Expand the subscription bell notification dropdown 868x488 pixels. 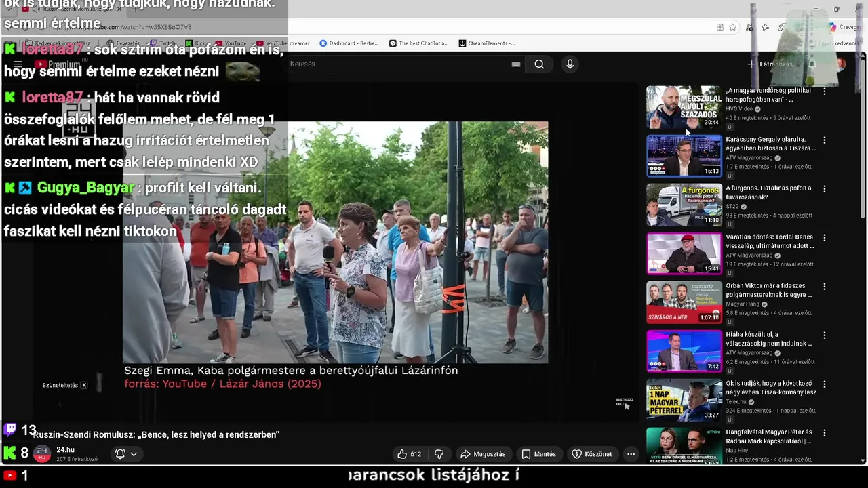click(127, 454)
